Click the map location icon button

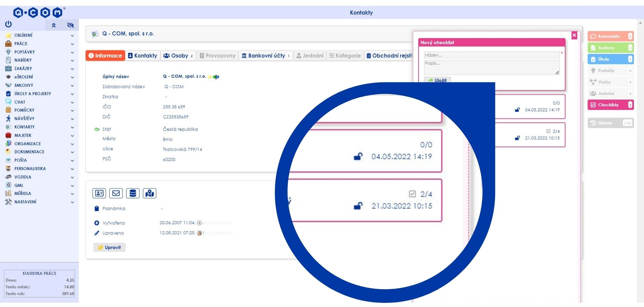pyautogui.click(x=150, y=193)
